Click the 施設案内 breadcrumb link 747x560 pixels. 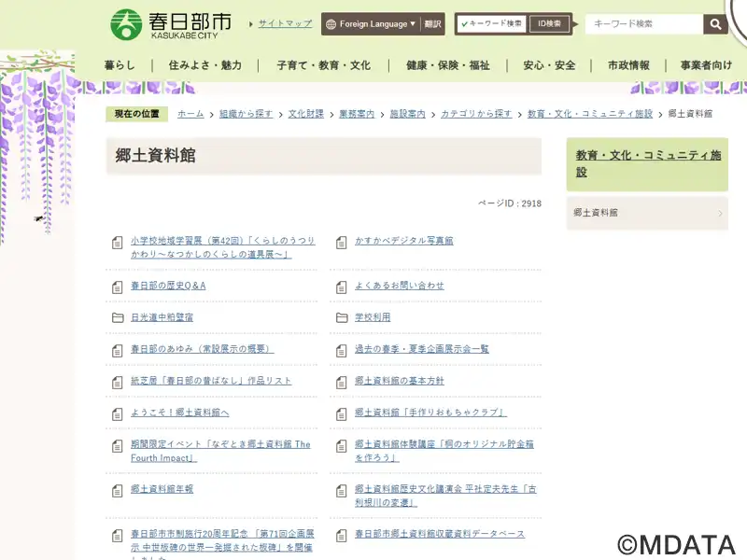(408, 114)
